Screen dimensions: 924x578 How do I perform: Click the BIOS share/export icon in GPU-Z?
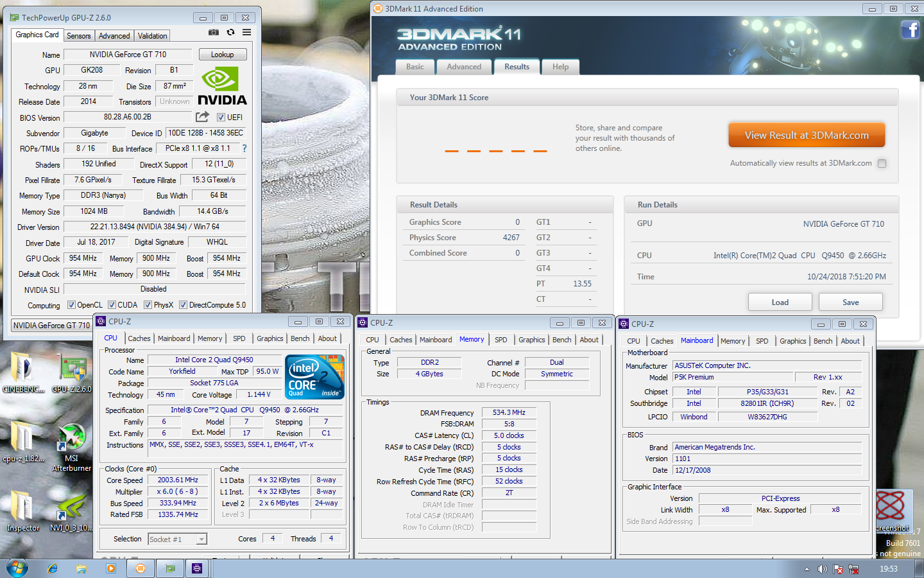tap(202, 117)
